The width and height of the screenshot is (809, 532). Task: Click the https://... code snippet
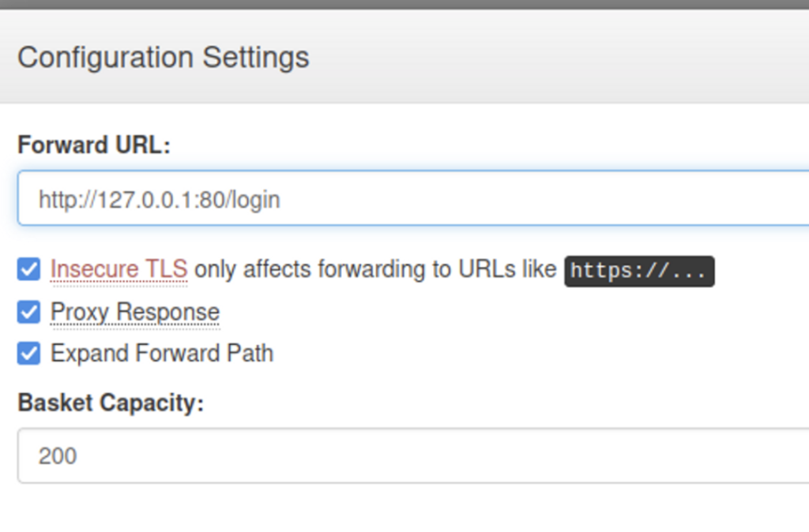[x=639, y=271]
